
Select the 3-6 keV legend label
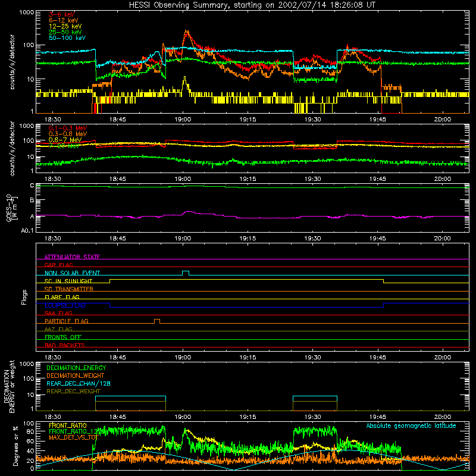point(62,14)
